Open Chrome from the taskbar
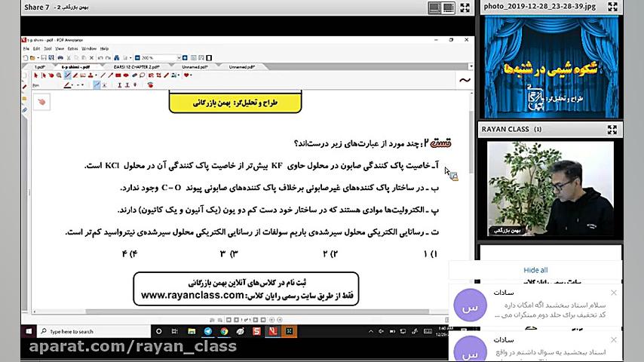 coord(224,331)
